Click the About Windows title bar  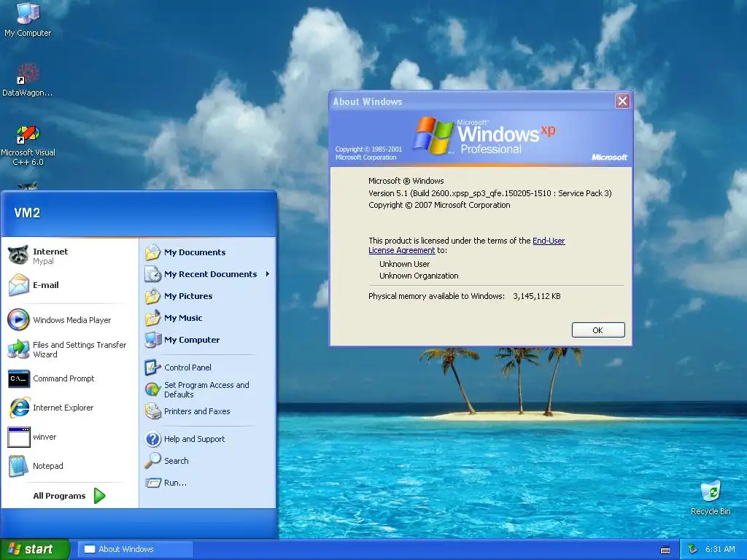472,101
